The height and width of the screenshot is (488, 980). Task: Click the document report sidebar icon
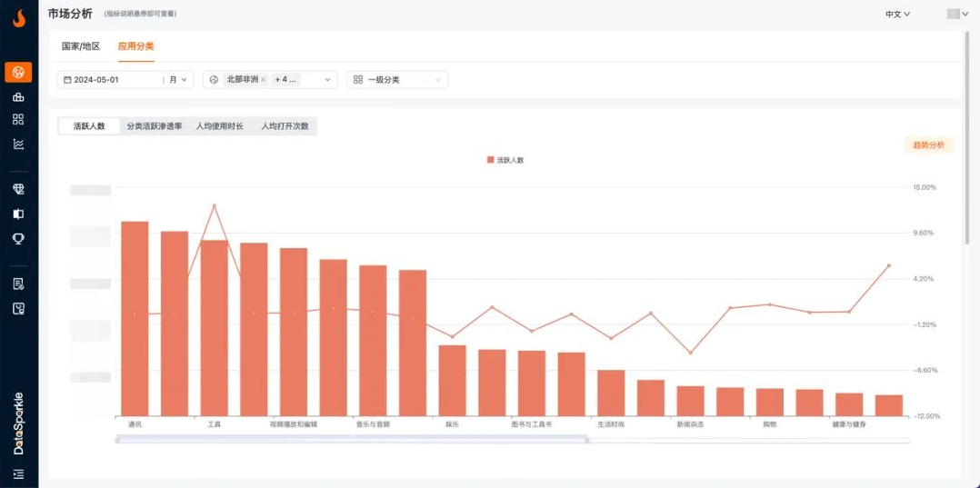(18, 284)
